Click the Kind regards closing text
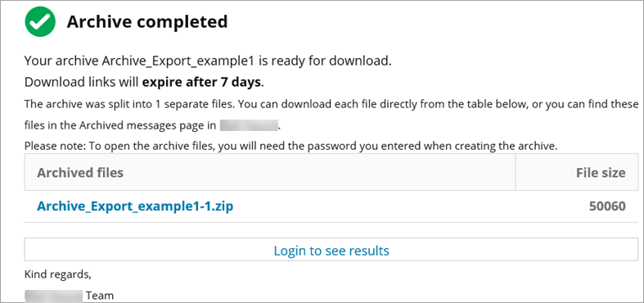The width and height of the screenshot is (644, 303). [58, 274]
